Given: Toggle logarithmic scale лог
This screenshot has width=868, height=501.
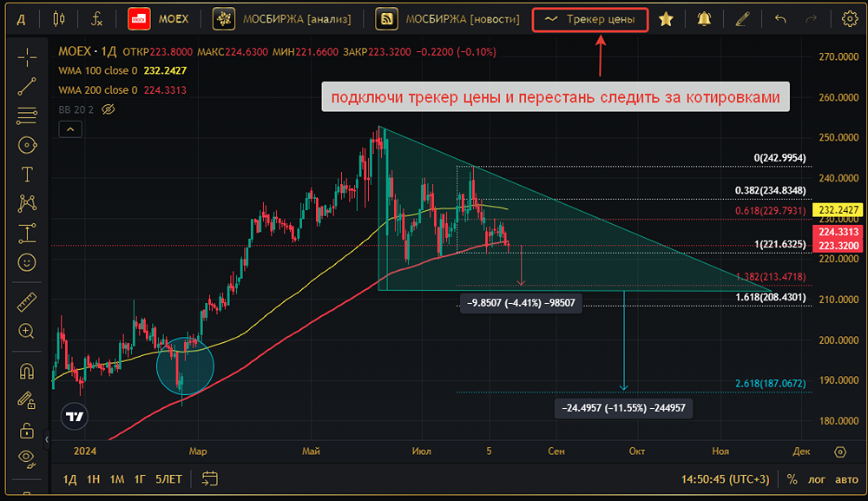Looking at the screenshot, I should coord(817,479).
